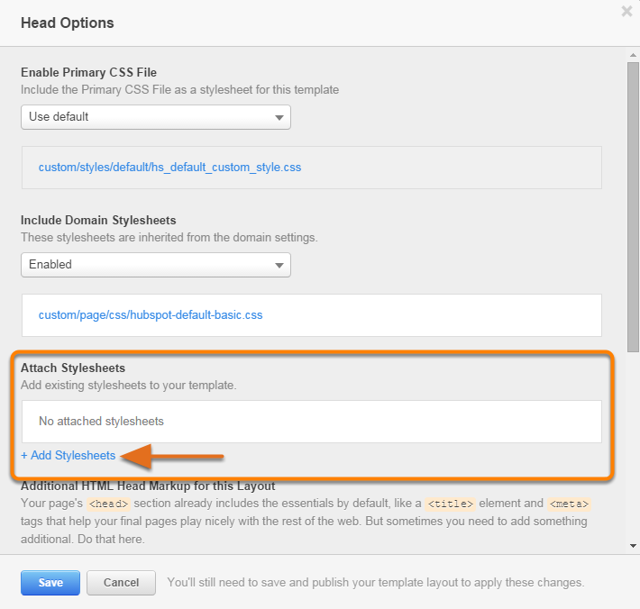Click the vertical scrollbar thumb

coord(633,207)
